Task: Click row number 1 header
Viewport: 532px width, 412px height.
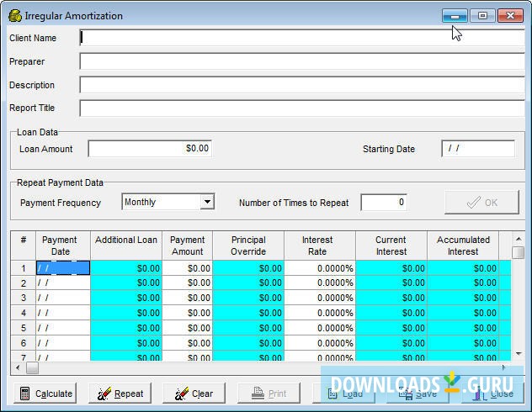Action: point(24,268)
